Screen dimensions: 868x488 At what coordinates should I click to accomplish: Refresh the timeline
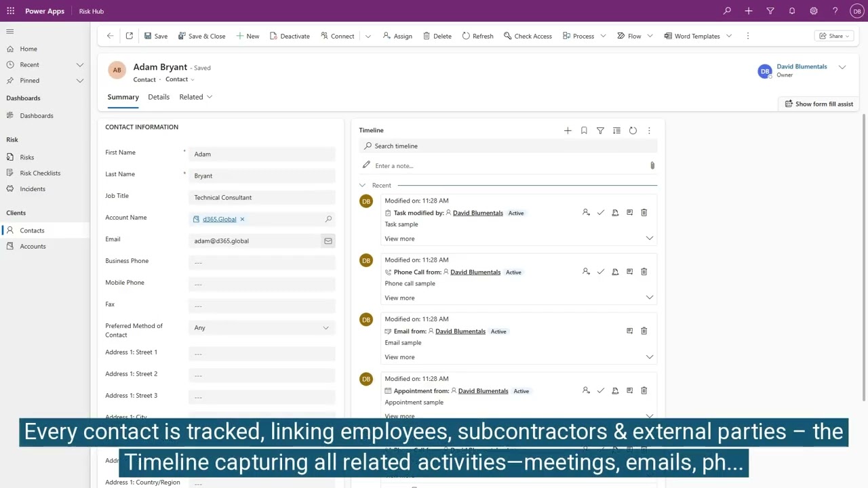coord(633,130)
